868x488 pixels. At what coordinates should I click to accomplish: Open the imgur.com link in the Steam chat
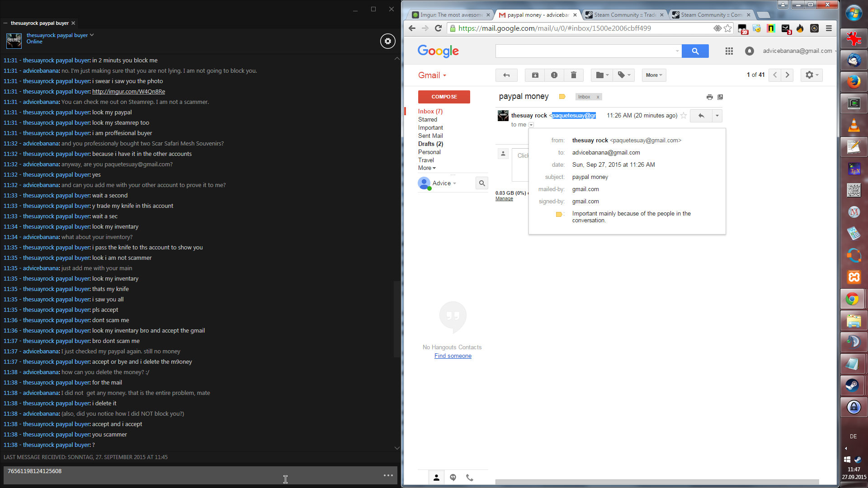[128, 91]
